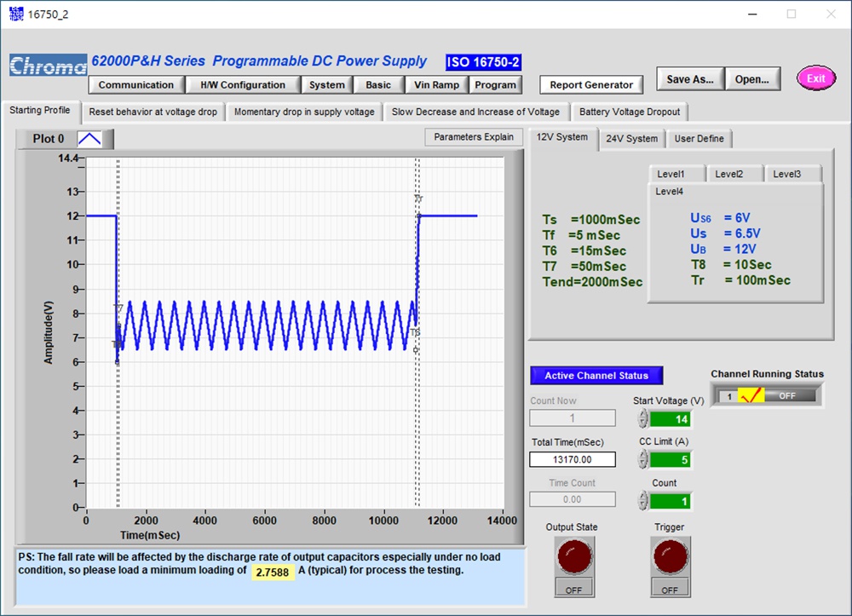Toggle the Trigger round LED button
852x616 pixels.
[x=669, y=557]
